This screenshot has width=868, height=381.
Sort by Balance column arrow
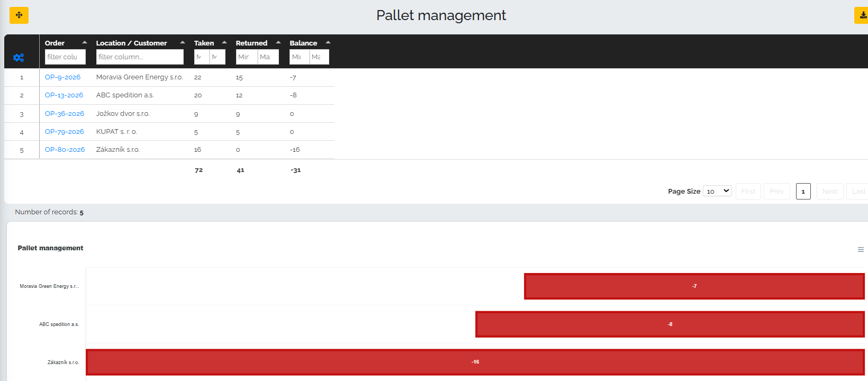pos(328,42)
